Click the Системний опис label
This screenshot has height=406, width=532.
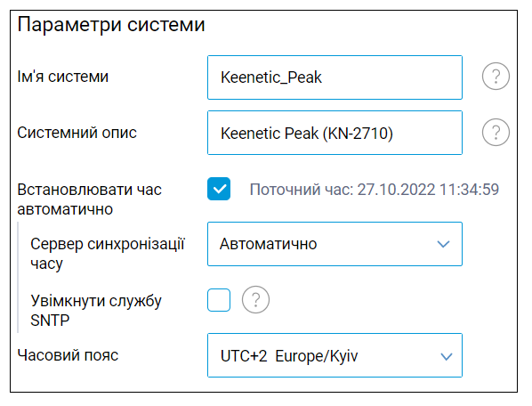(77, 133)
